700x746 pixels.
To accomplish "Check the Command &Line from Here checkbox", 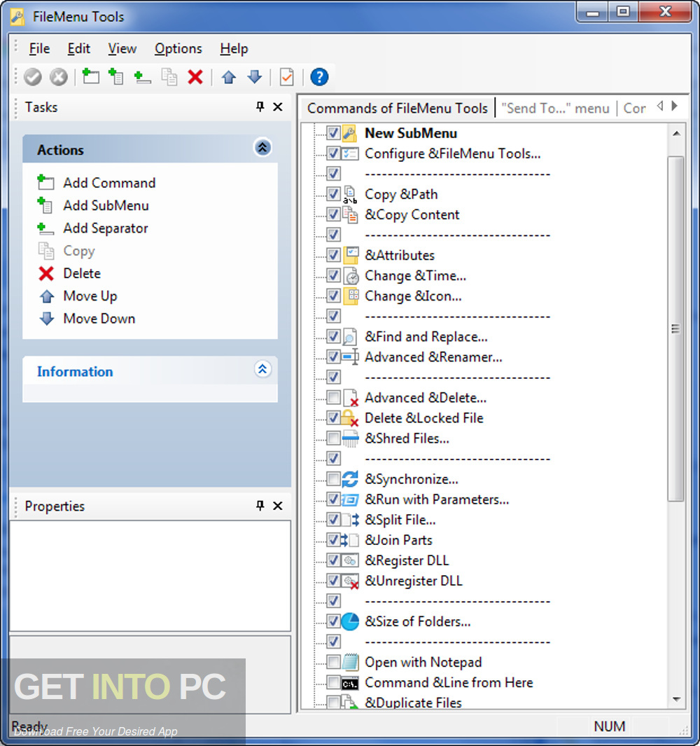I will coord(334,682).
